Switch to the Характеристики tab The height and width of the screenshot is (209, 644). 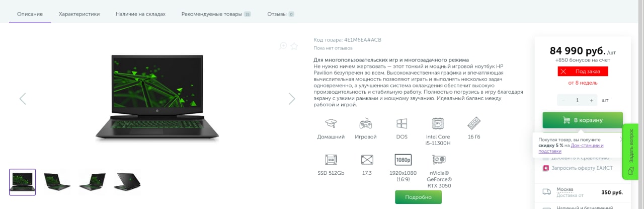pyautogui.click(x=79, y=14)
